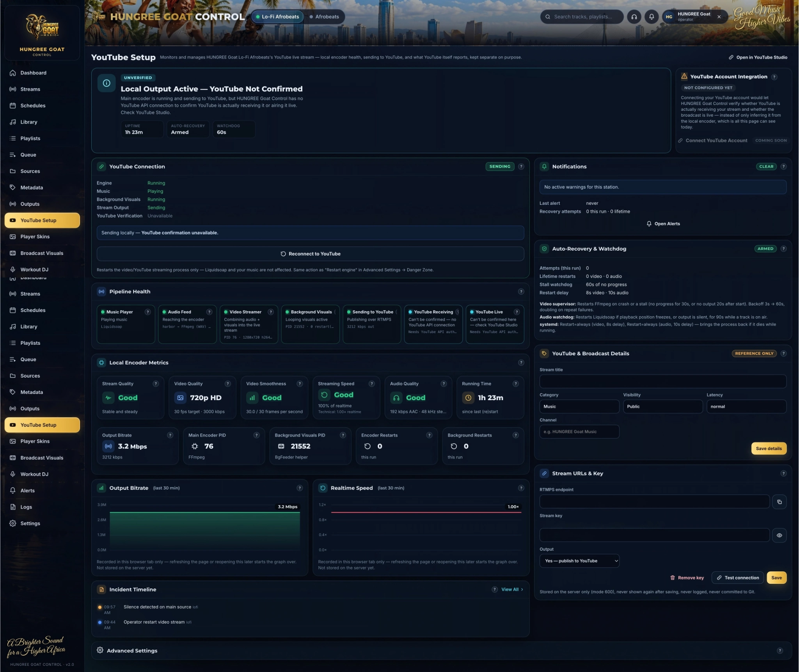Open help for YouTube & Broadcast Details
The image size is (799, 672).
783,353
